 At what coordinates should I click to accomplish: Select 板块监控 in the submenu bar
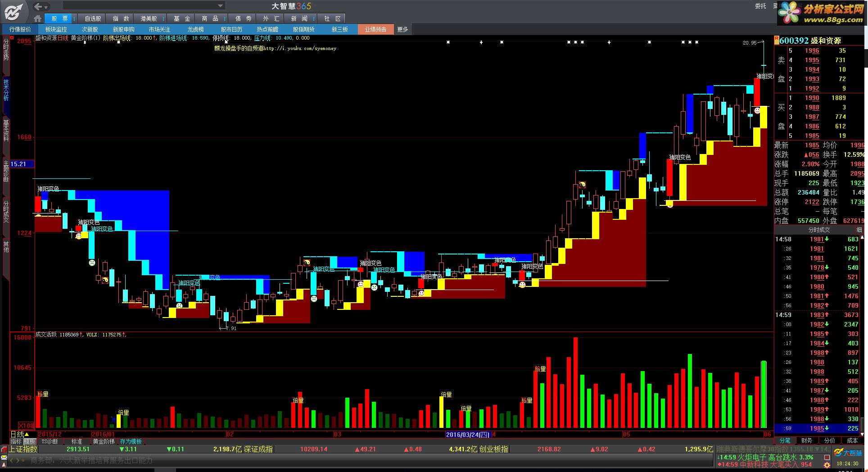click(x=56, y=29)
